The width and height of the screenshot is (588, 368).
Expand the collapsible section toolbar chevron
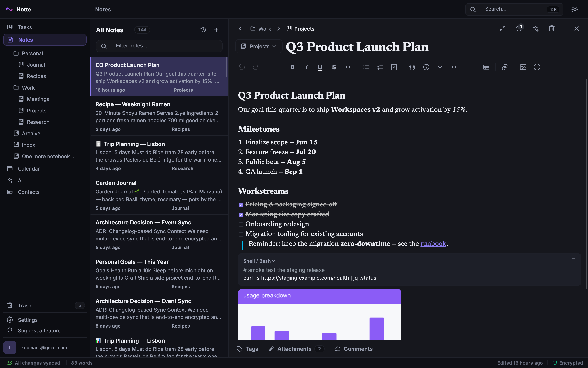(x=440, y=67)
